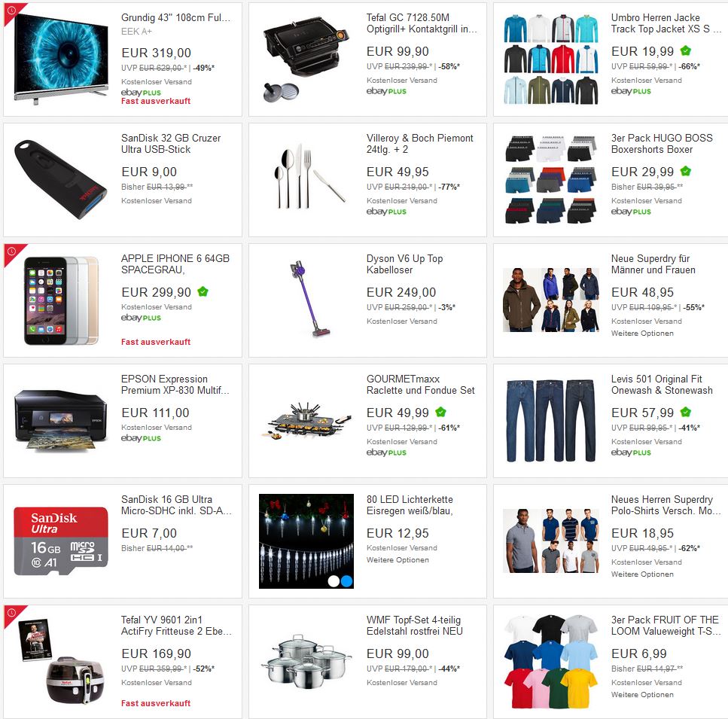Click green badge next to Umbro EUR 19,99

pos(685,50)
